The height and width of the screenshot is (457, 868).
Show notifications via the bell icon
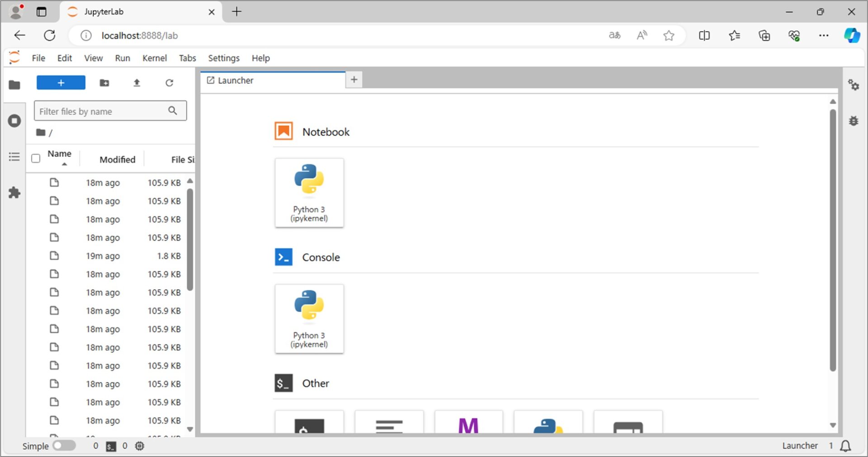[x=845, y=446]
